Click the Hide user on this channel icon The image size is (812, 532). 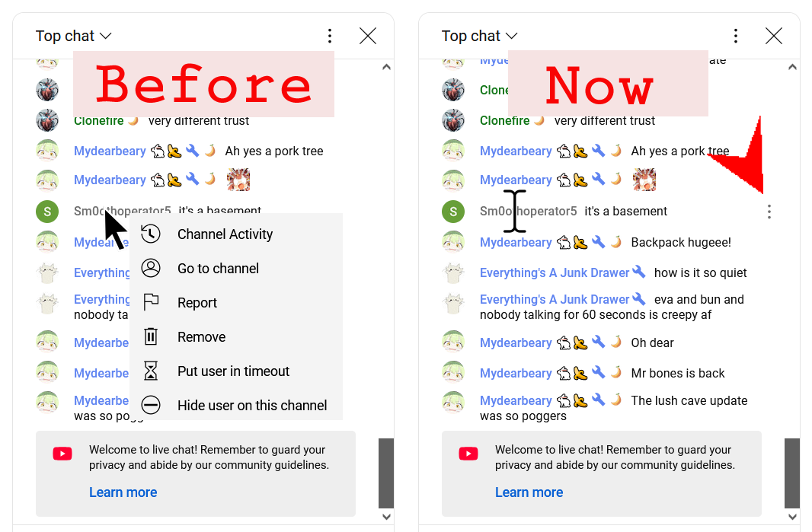tap(151, 405)
